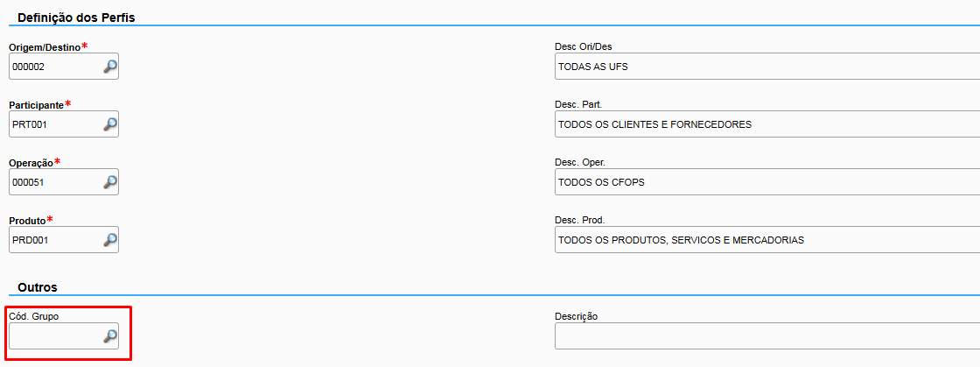Image resolution: width=980 pixels, height=367 pixels.
Task: Focus the Origem/Destino field containing 000002
Action: click(54, 67)
